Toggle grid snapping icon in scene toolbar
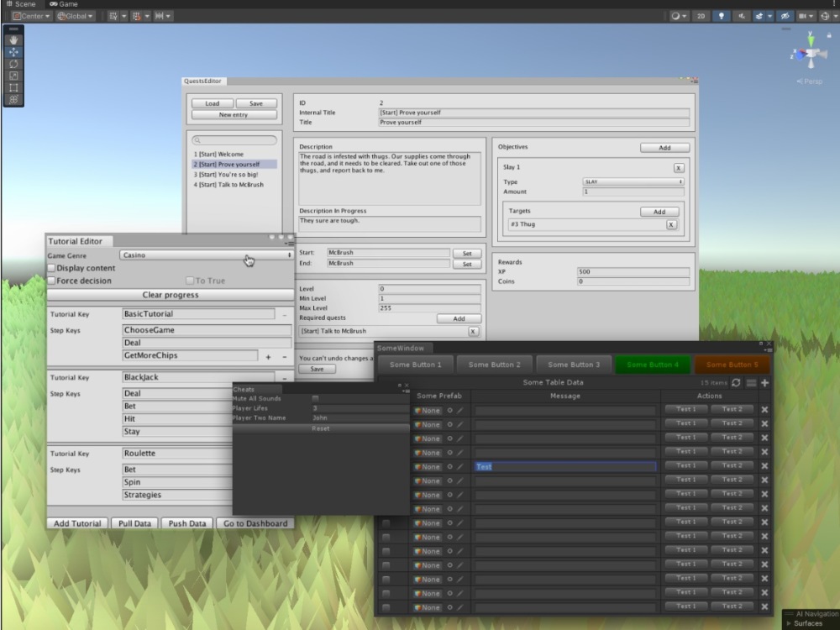 coord(113,16)
